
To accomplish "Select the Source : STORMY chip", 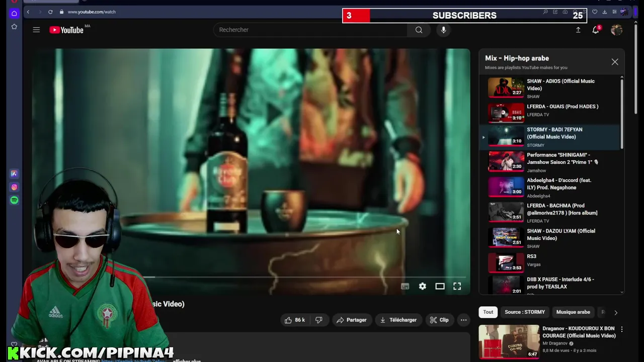I will [x=525, y=312].
